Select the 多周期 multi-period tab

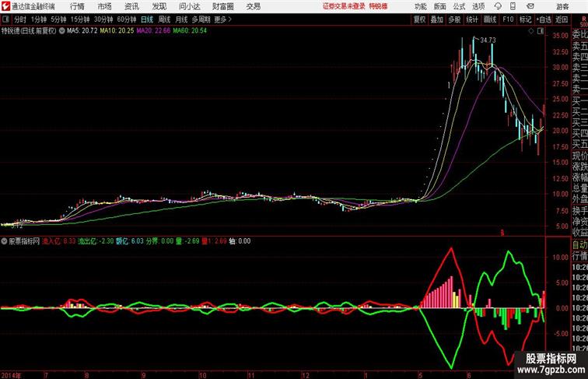click(201, 19)
